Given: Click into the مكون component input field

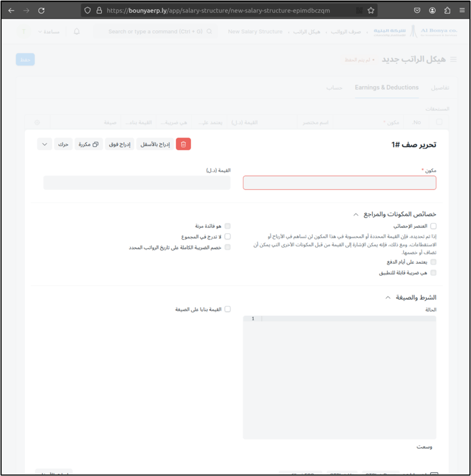Looking at the screenshot, I should (x=339, y=183).
